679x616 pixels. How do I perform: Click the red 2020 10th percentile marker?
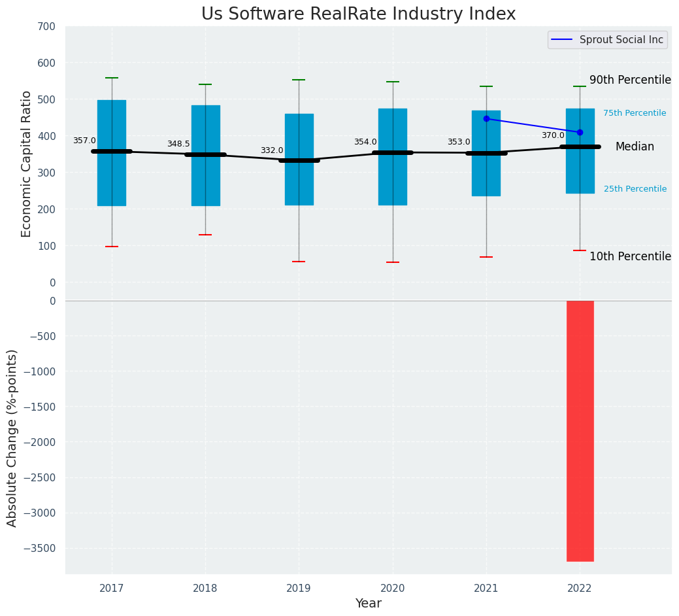[393, 262]
